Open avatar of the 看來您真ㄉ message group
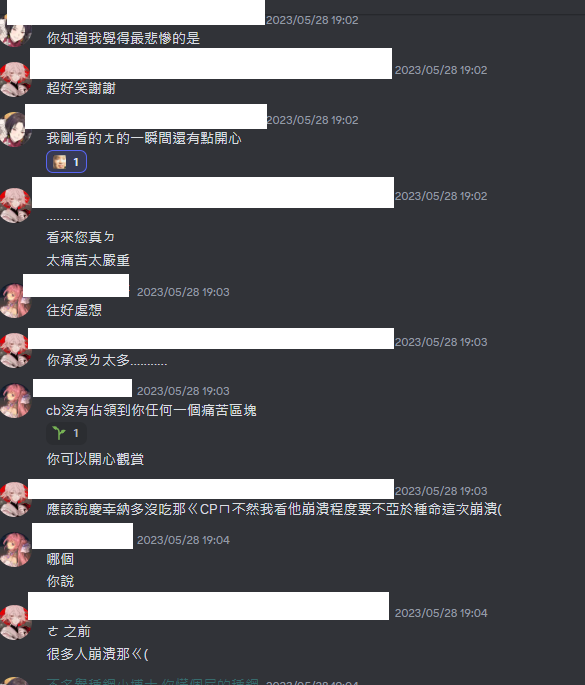 [15, 205]
